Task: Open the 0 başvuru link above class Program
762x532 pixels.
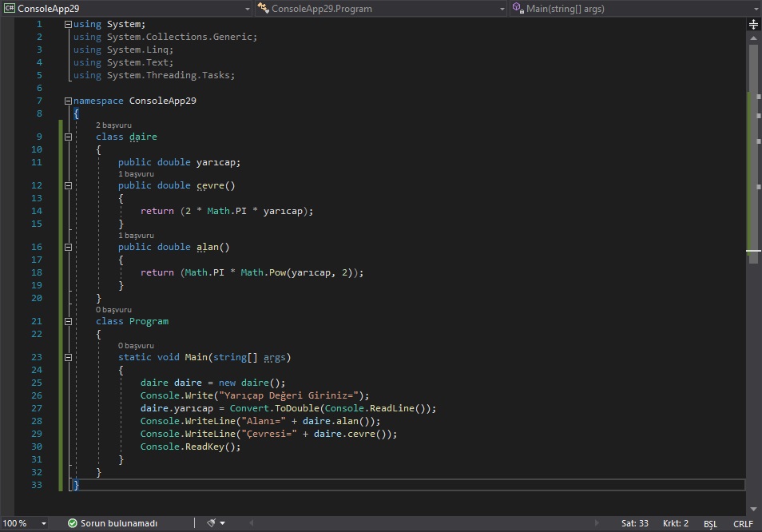Action: pos(113,310)
